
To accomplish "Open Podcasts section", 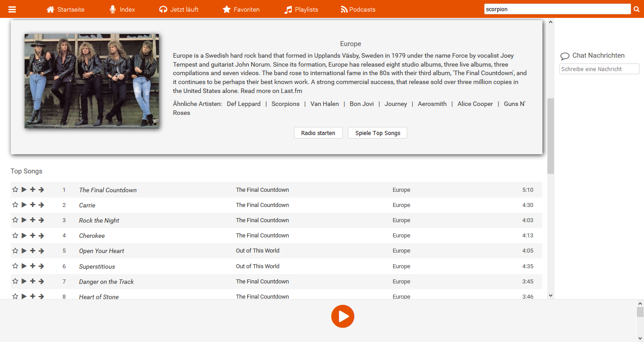I will tap(358, 9).
